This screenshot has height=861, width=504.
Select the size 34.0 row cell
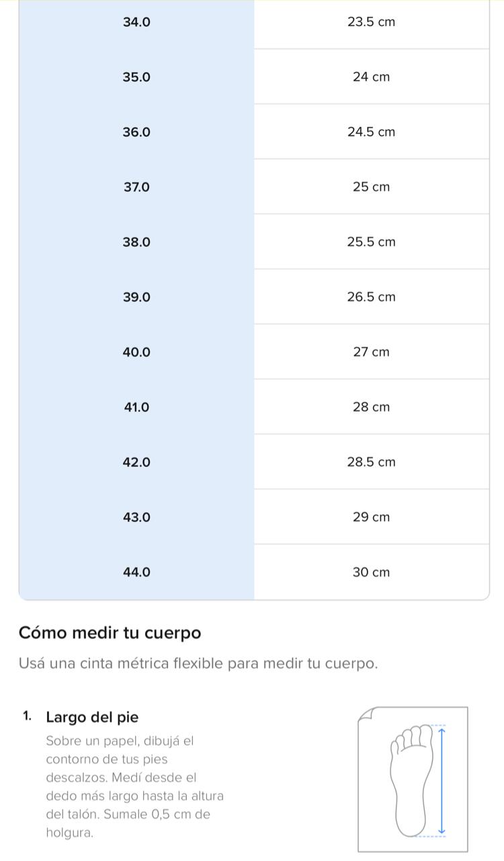[136, 22]
